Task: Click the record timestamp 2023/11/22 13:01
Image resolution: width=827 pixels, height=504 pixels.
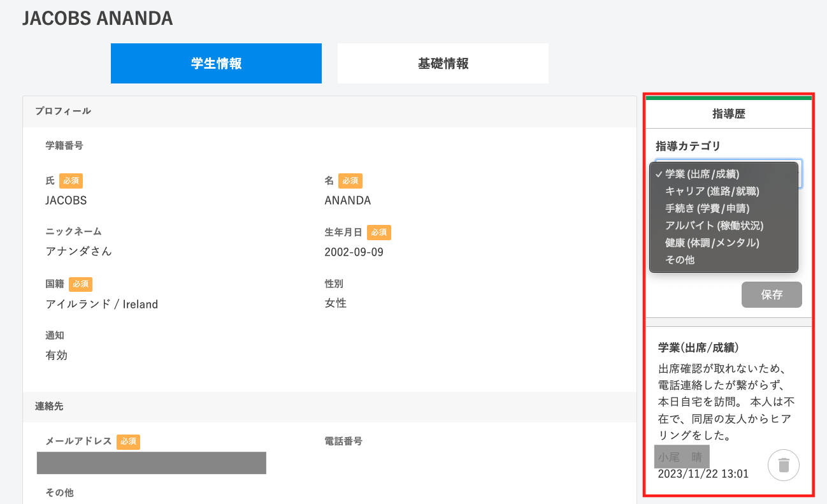Action: click(x=703, y=474)
